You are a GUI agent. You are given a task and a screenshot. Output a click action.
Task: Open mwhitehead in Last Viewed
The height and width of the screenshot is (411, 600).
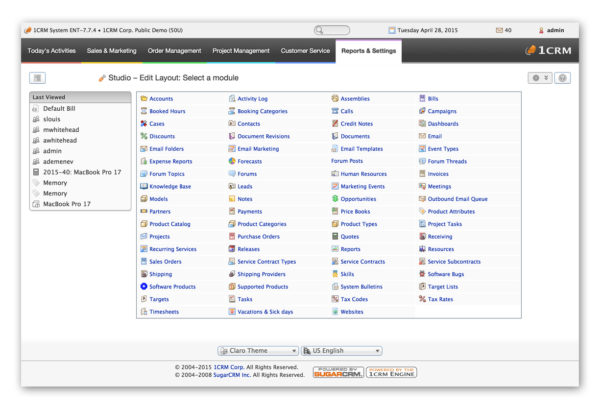tap(61, 130)
